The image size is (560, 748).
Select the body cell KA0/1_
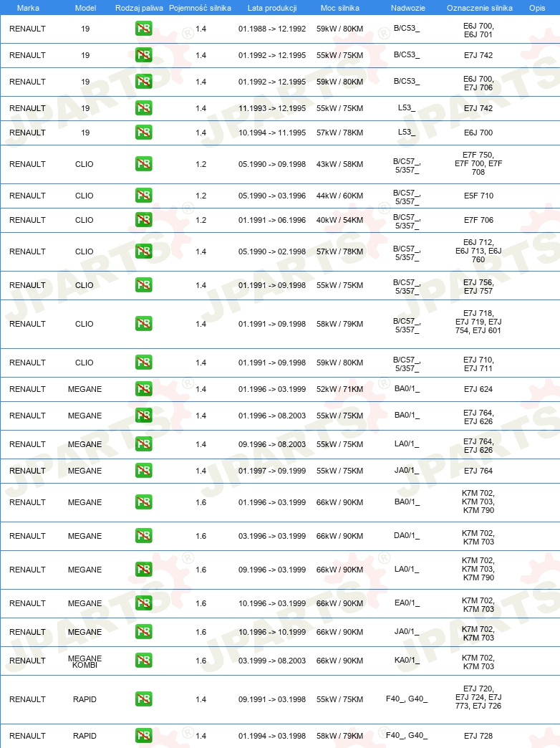click(x=407, y=661)
